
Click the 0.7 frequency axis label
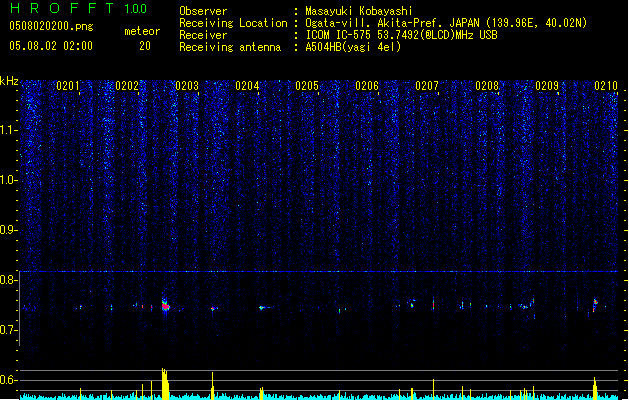tap(9, 330)
